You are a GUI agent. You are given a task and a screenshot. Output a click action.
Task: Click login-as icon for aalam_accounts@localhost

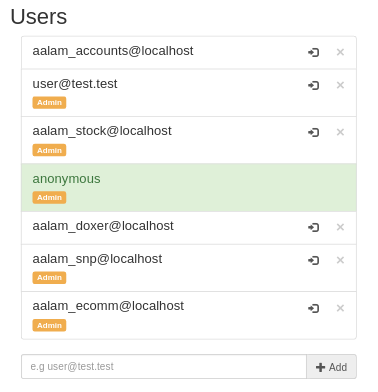[x=313, y=52]
